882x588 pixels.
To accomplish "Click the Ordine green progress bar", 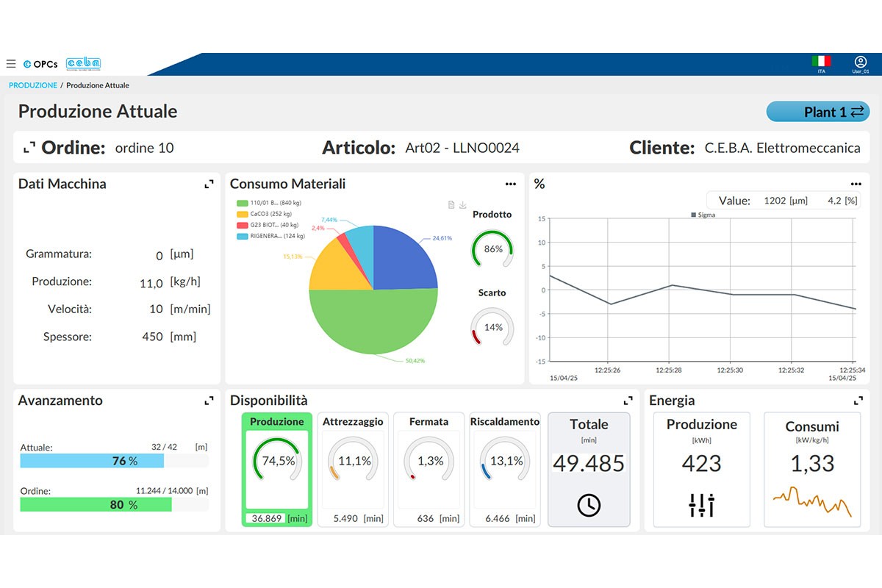I will [115, 505].
